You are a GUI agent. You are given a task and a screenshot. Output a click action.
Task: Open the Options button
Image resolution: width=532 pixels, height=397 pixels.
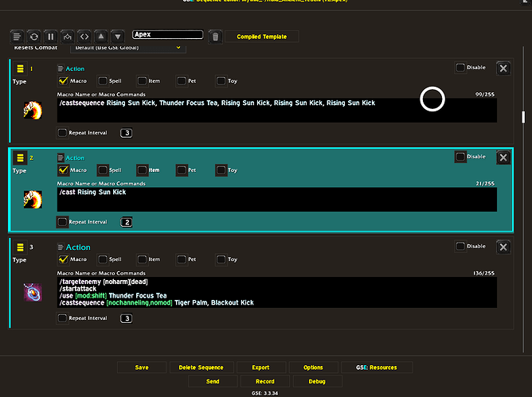tap(313, 368)
